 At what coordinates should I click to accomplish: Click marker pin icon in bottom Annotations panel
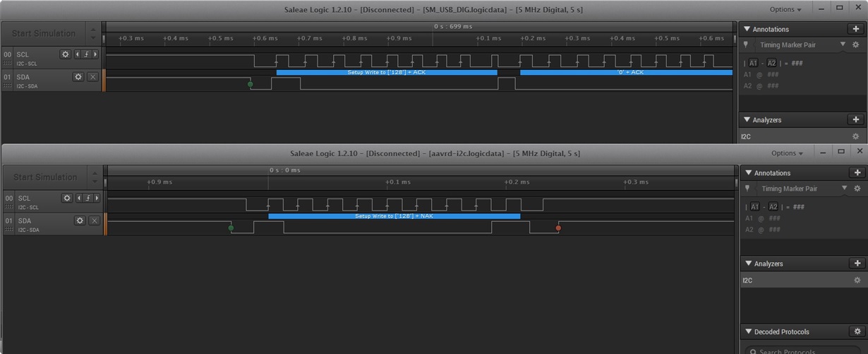pyautogui.click(x=749, y=189)
